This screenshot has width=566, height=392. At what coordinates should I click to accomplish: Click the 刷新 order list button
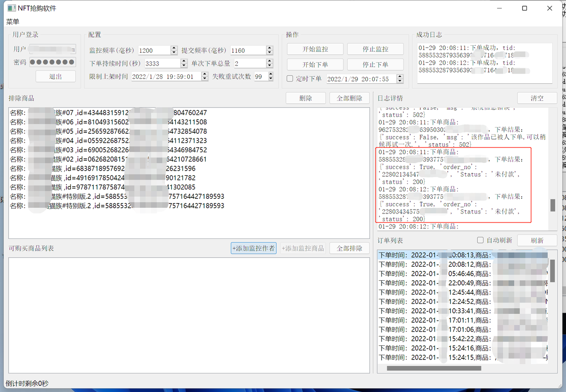tap(537, 240)
